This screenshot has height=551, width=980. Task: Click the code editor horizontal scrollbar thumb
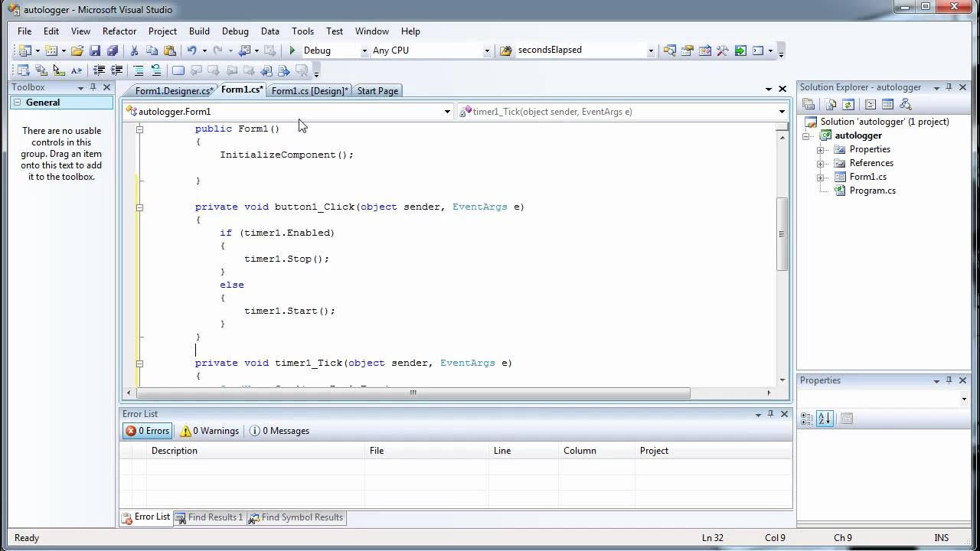(x=413, y=393)
